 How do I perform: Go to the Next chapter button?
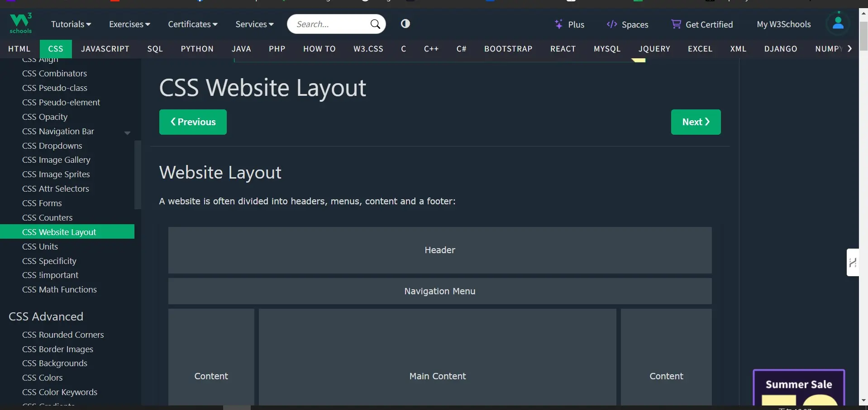pyautogui.click(x=696, y=122)
